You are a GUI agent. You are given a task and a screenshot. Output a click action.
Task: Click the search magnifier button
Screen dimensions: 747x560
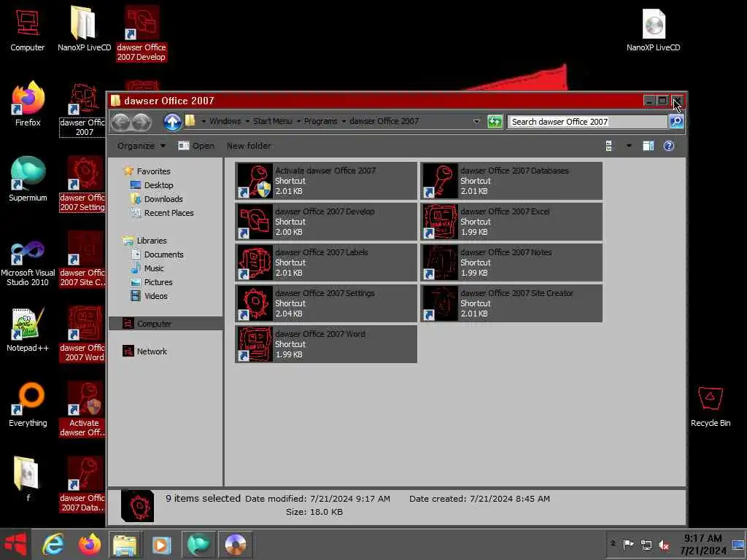click(x=676, y=122)
